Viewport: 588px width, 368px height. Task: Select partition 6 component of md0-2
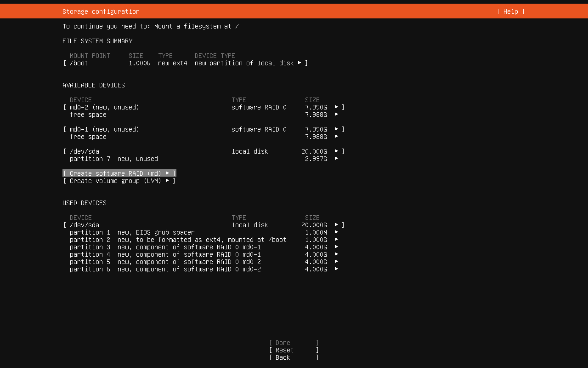204,269
